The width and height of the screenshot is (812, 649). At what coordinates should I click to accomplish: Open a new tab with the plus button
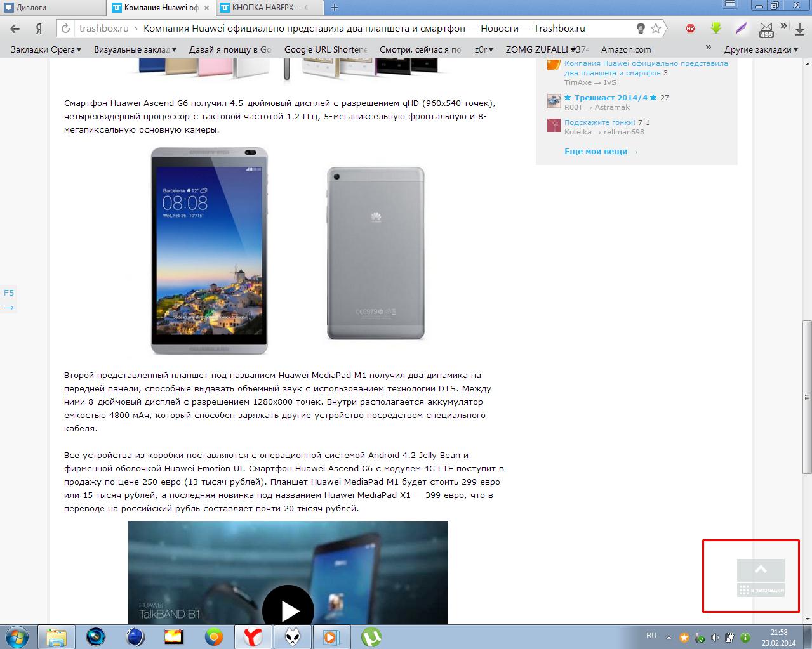point(335,8)
